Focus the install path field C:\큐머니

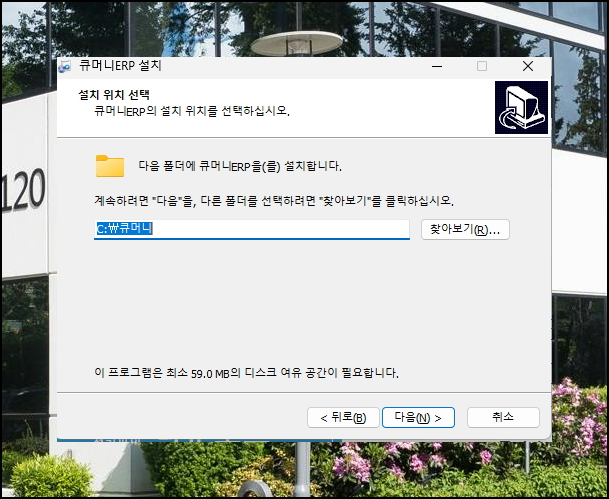252,229
